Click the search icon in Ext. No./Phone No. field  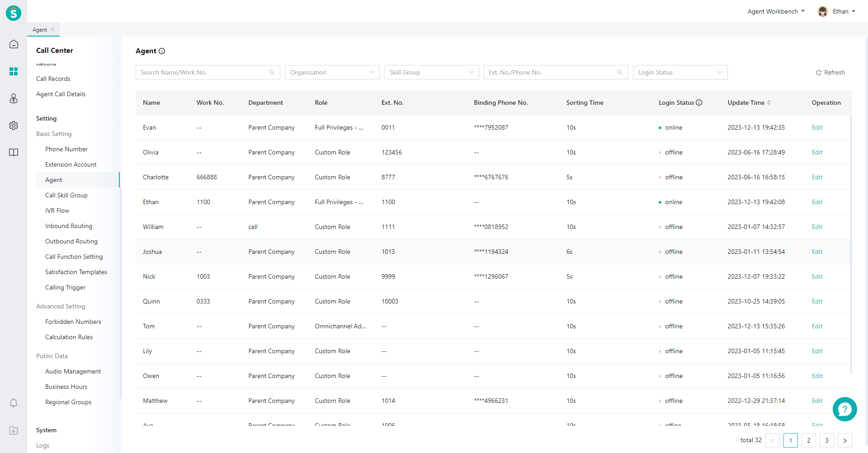[x=620, y=72]
